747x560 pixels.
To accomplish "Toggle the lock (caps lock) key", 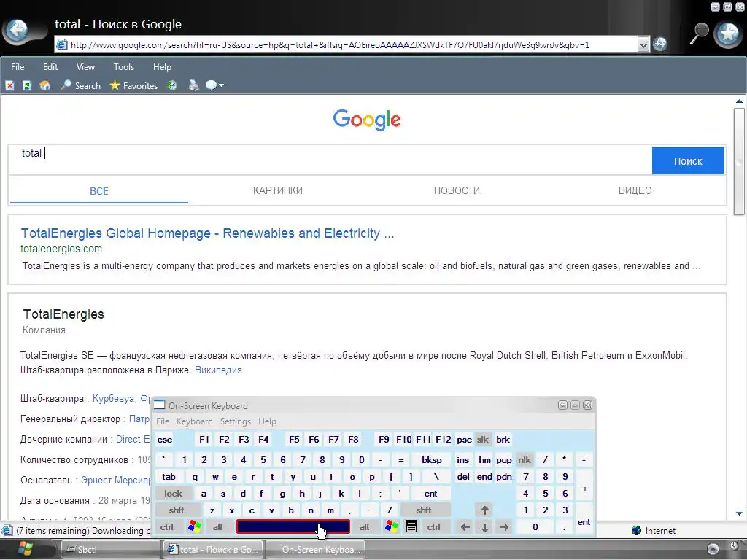I will (x=174, y=494).
